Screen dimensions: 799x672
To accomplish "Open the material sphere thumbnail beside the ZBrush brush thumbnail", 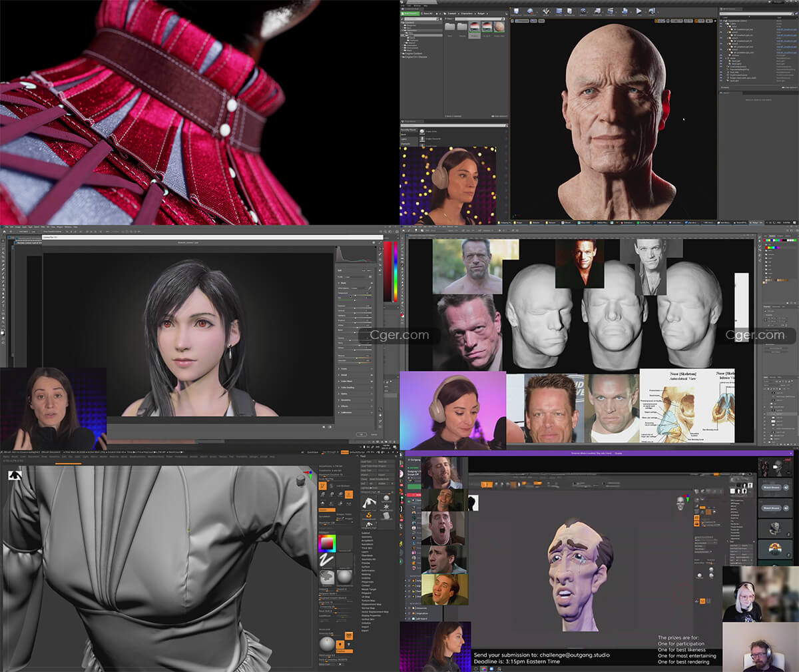I will click(344, 577).
